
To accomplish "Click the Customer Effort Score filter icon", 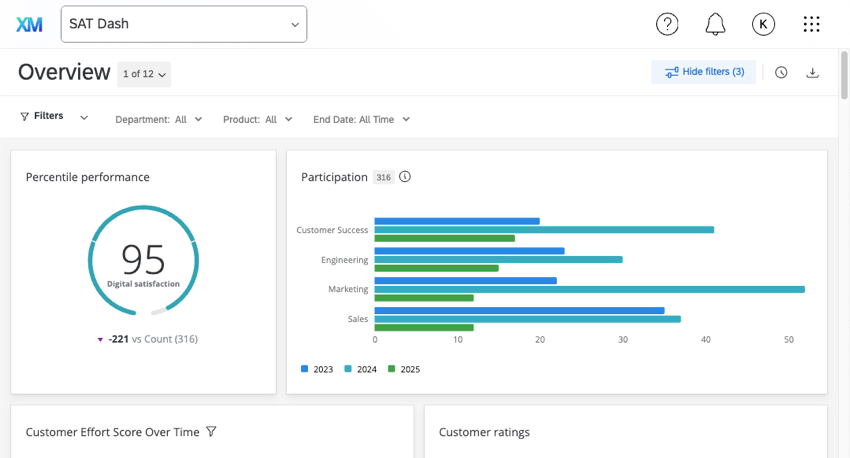I will [x=211, y=432].
